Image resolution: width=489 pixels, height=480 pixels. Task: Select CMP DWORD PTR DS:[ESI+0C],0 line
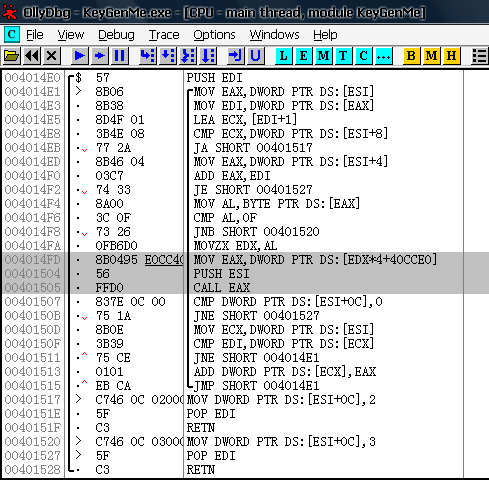288,302
